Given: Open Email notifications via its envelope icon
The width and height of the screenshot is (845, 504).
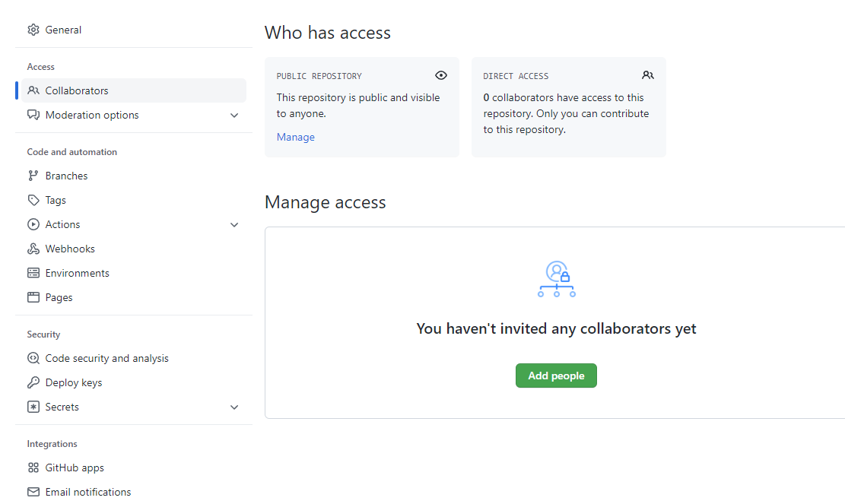Looking at the screenshot, I should 33,492.
